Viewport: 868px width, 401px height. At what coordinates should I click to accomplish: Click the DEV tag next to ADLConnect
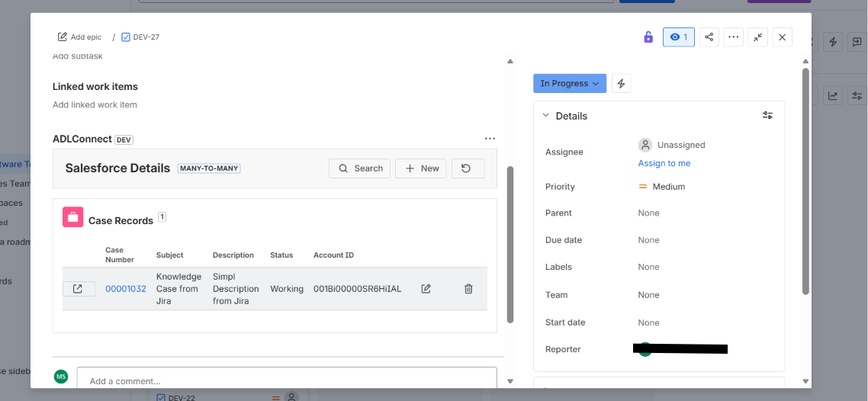tap(124, 140)
